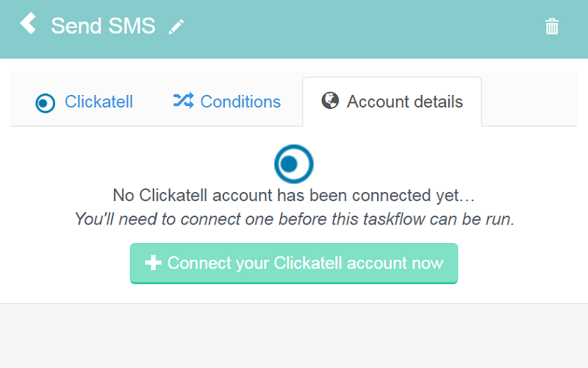Click the shuffle arrows icon beside Conditions
The width and height of the screenshot is (588, 368).
pyautogui.click(x=183, y=101)
